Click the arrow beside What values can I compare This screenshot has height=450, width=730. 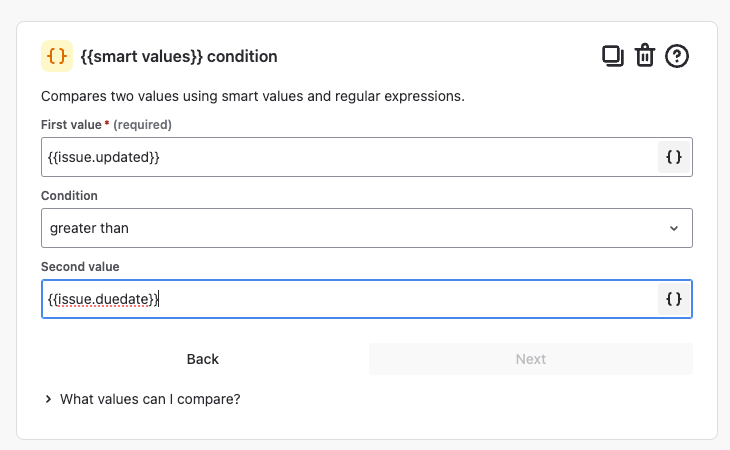(48, 399)
